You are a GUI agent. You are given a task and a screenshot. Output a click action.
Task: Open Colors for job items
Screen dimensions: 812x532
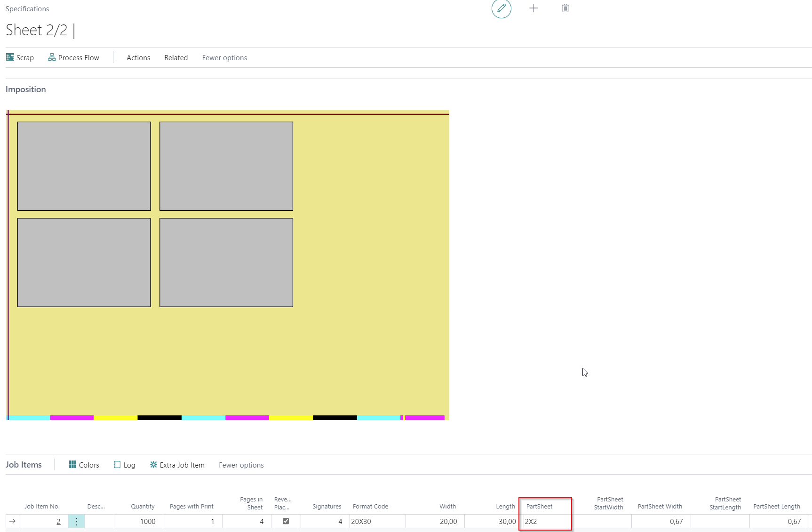tap(84, 465)
